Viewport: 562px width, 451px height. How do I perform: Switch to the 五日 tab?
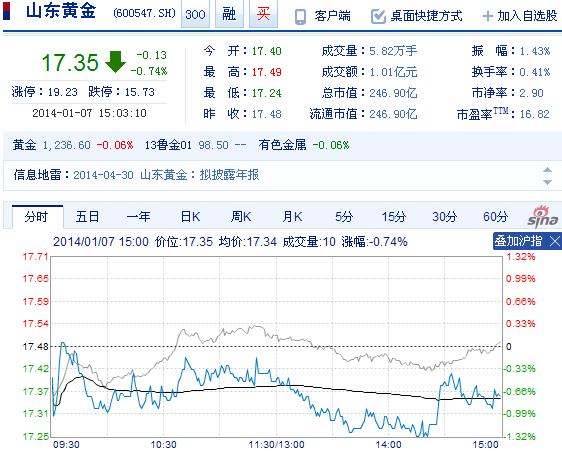(x=87, y=217)
